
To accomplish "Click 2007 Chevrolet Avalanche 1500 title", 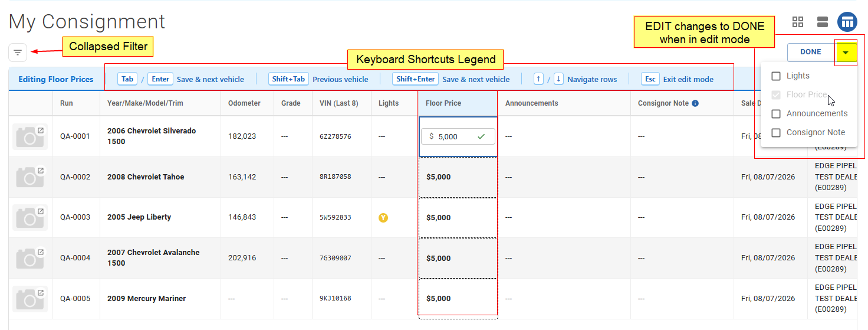I will 153,258.
